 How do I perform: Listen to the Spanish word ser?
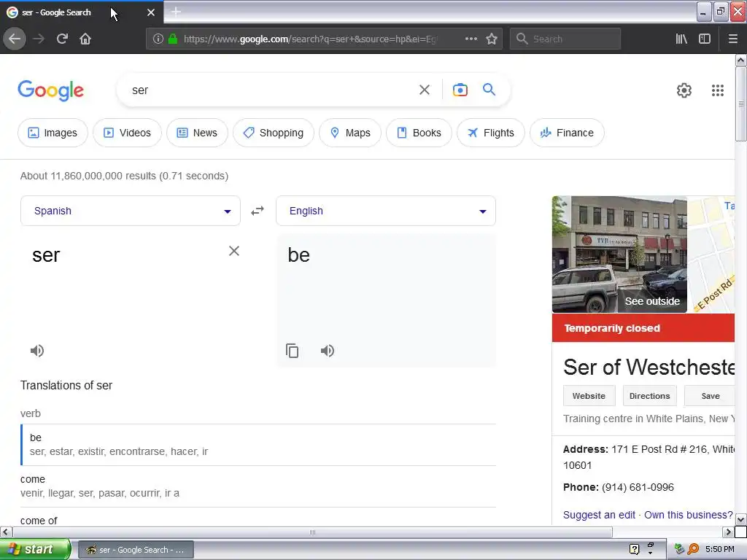coord(37,351)
